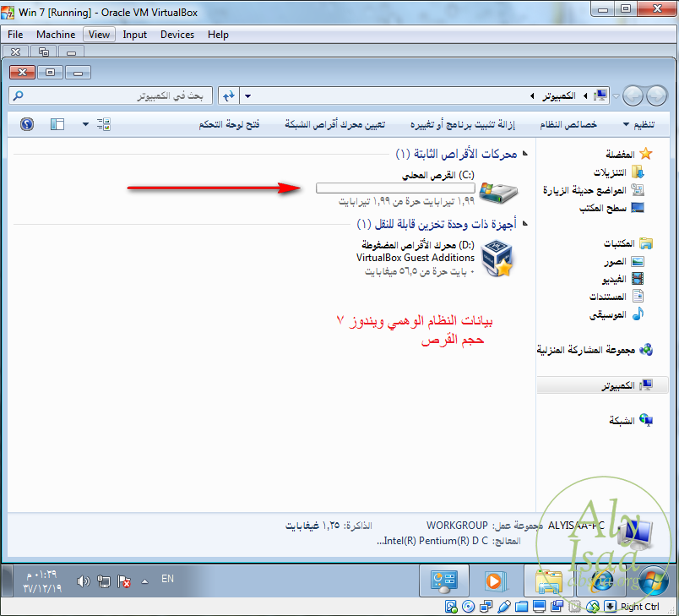This screenshot has width=679, height=616.
Task: Launch Windows Media Player from the taskbar
Action: [492, 581]
